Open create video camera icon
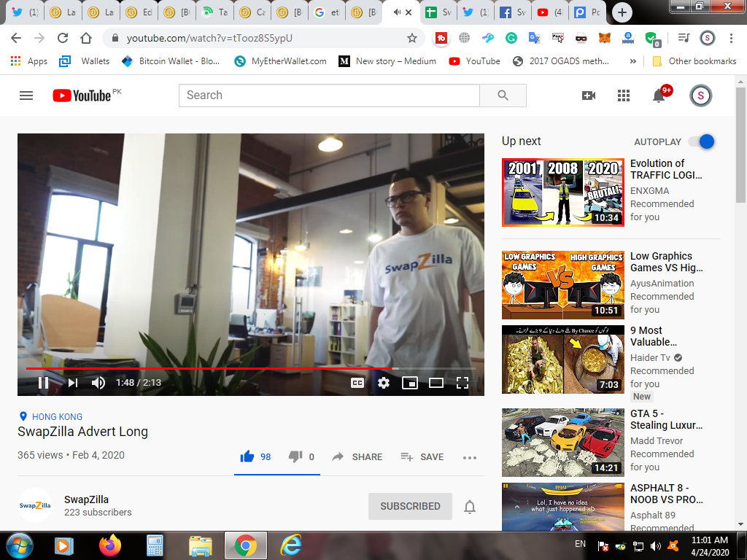The width and height of the screenshot is (747, 560). 589,96
